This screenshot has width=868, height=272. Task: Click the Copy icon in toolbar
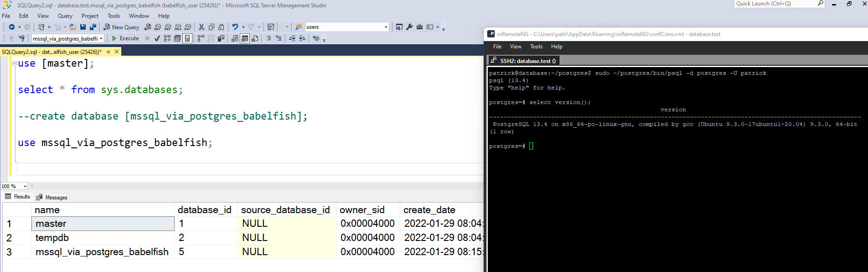[211, 27]
